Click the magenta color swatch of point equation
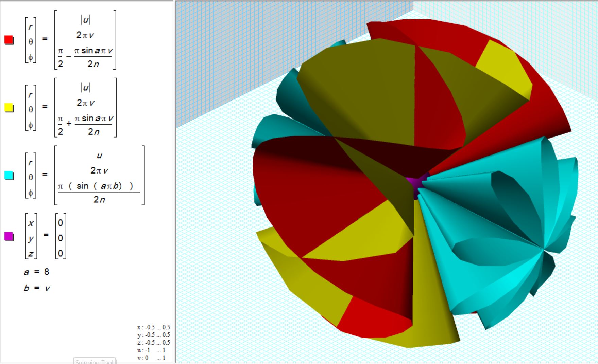The image size is (598, 364). click(9, 236)
